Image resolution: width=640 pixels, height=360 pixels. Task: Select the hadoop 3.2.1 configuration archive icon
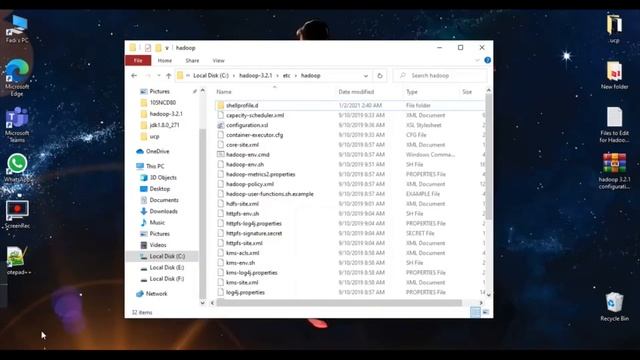tap(614, 171)
